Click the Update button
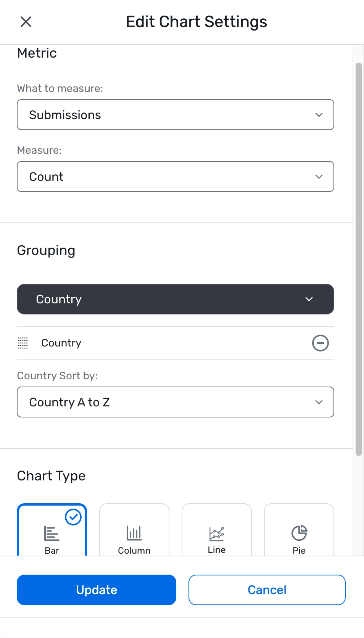Viewport: 364px width, 638px height. click(97, 590)
